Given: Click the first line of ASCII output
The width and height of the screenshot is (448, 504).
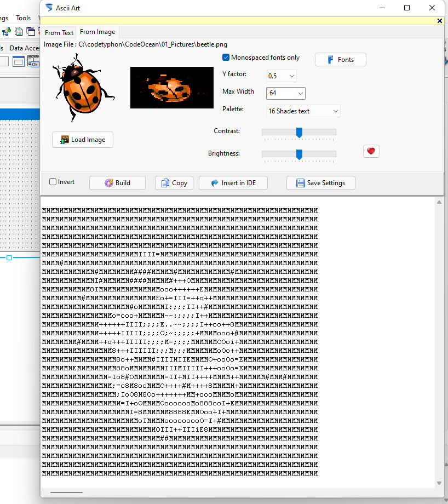Looking at the screenshot, I should click(x=180, y=210).
